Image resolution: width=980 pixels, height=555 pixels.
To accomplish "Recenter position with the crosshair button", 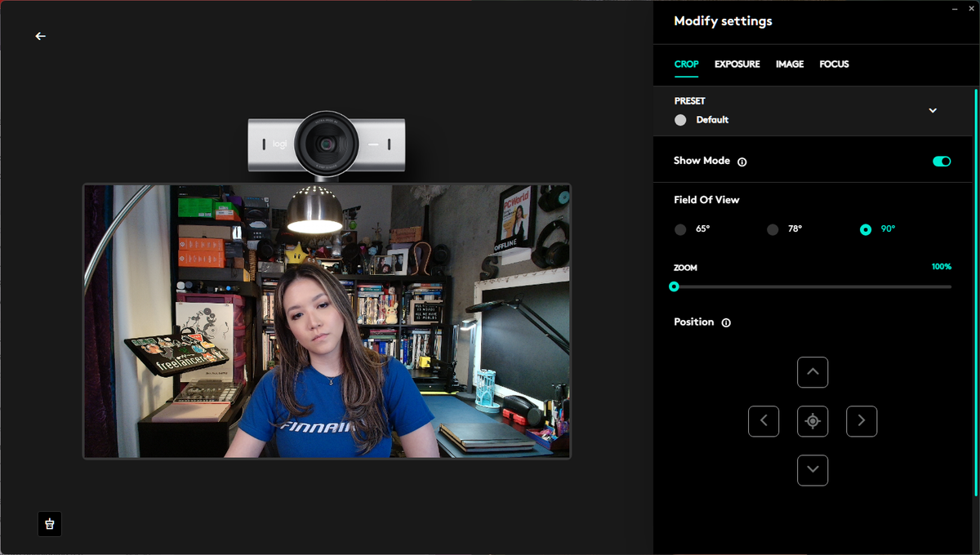I will pos(813,421).
